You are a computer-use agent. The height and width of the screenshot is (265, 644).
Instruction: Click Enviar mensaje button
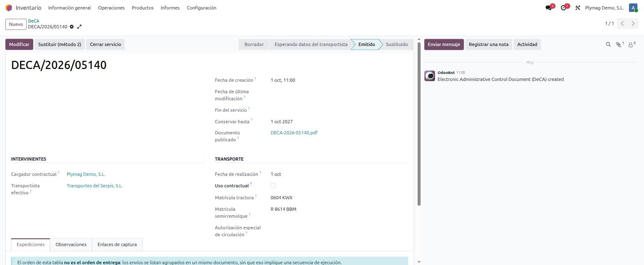[444, 44]
